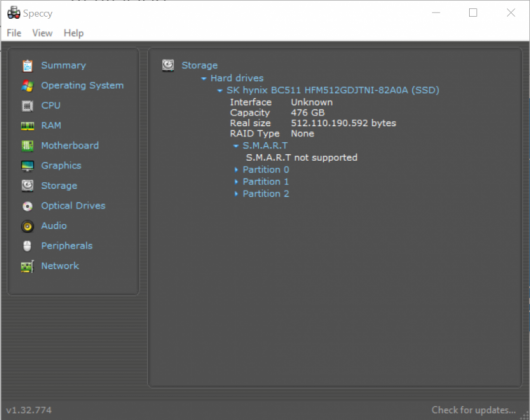
Task: Click the CPU chip icon
Action: point(27,106)
